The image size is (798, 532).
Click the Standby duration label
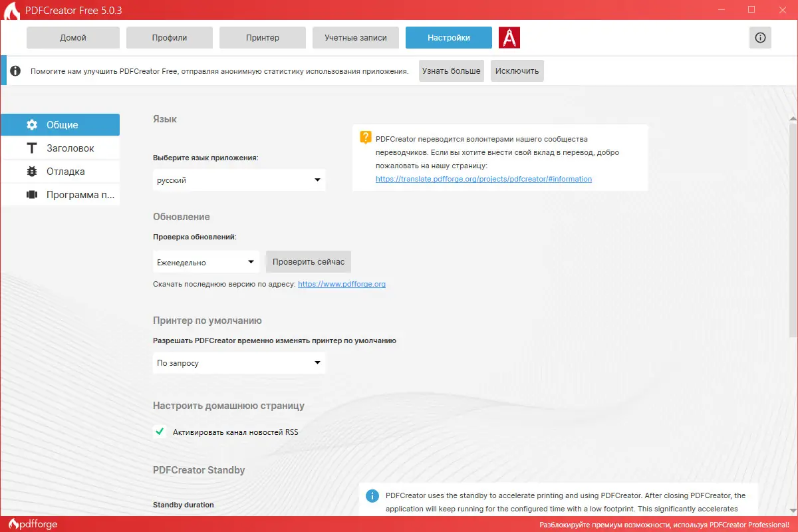click(184, 505)
